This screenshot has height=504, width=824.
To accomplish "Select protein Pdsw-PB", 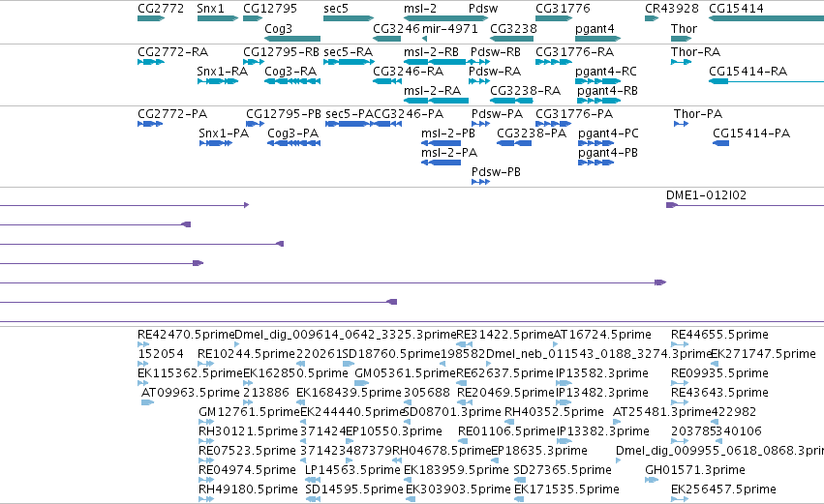I will tap(481, 182).
